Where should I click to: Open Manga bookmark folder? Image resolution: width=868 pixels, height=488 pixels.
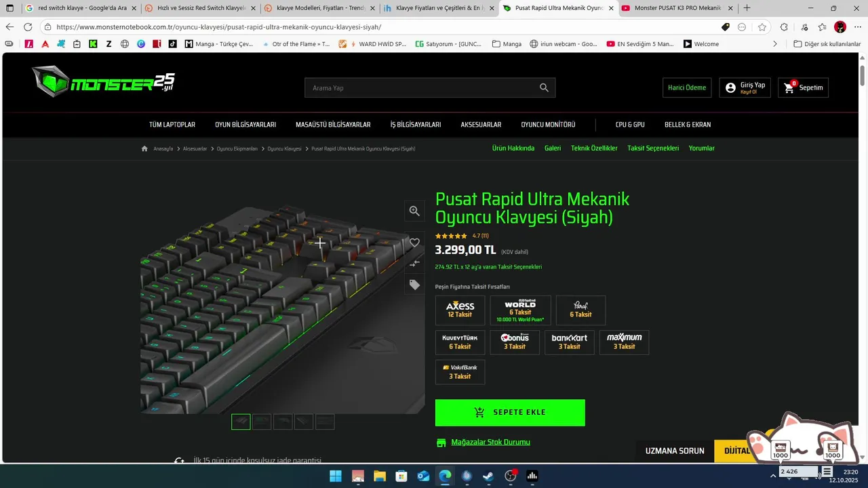tap(507, 44)
